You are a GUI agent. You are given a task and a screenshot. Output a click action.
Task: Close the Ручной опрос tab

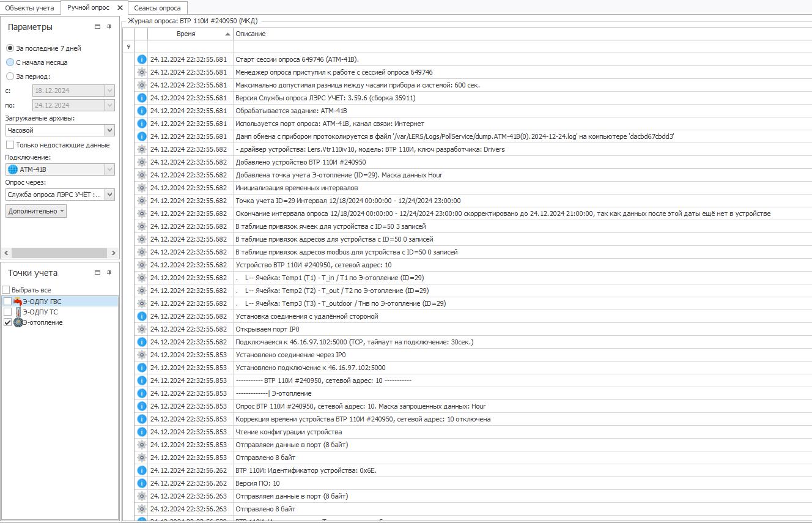tap(120, 8)
